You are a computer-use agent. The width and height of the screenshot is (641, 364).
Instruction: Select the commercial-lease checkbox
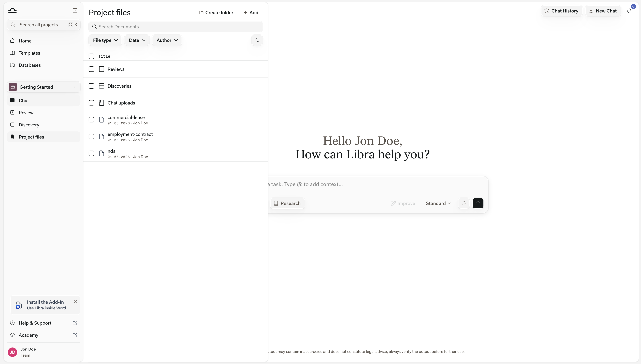pos(91,120)
